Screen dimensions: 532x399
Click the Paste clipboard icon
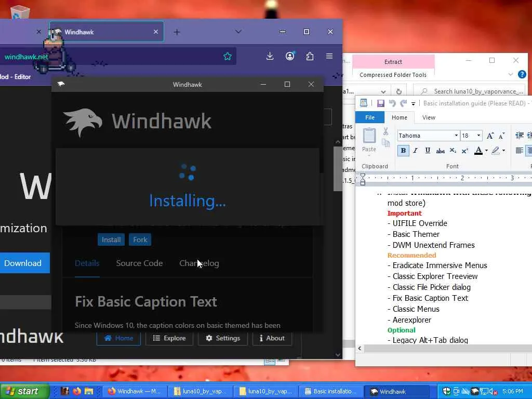point(369,136)
